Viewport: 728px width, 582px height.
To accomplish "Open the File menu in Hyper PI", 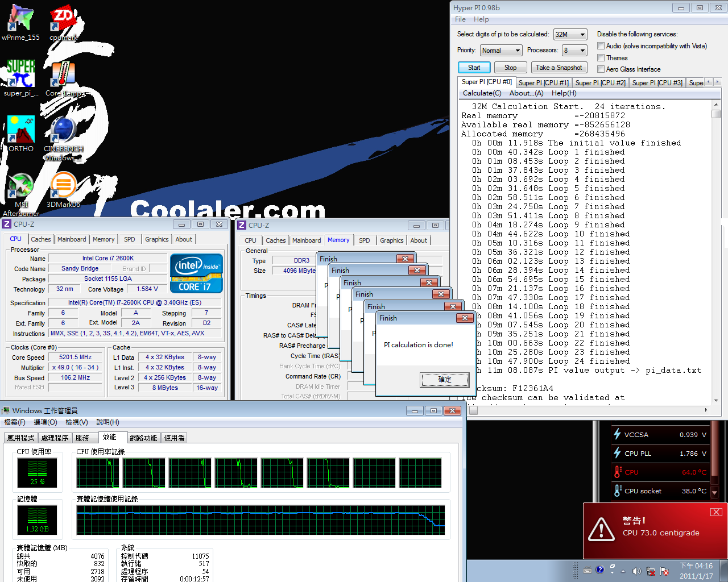I will coord(460,19).
